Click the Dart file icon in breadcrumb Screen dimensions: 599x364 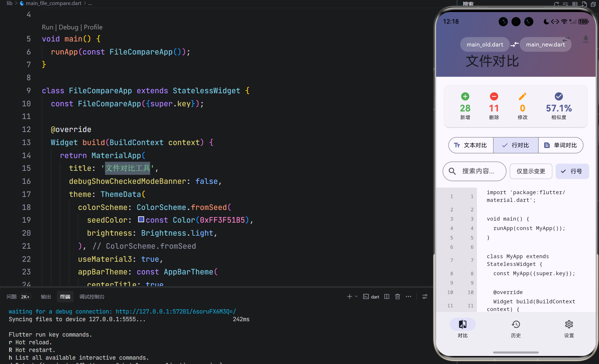pos(22,3)
